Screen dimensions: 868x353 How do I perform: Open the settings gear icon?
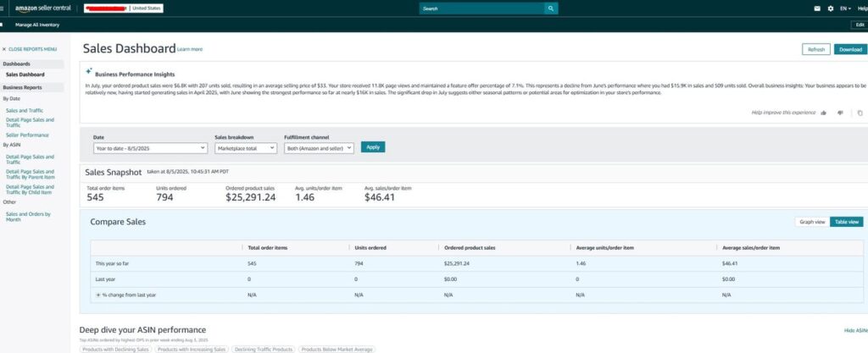831,8
